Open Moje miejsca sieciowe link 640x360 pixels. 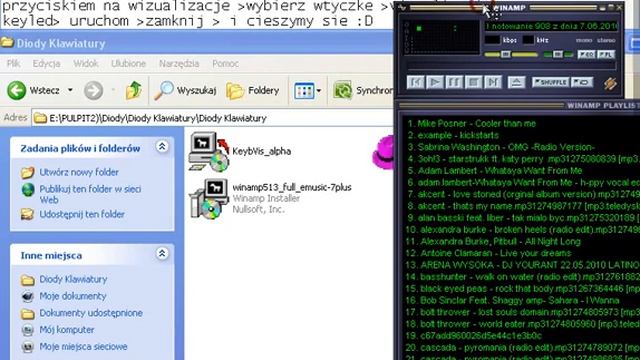tap(83, 347)
